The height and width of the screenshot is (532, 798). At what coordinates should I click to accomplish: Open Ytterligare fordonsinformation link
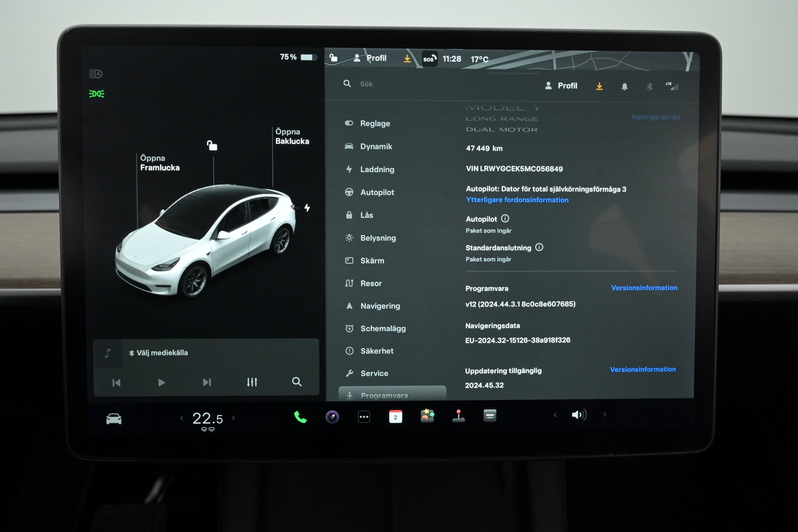point(517,200)
